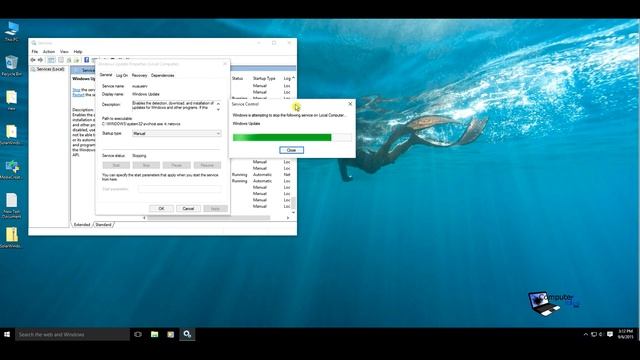Click the right scroll arrow of services list

288,218
